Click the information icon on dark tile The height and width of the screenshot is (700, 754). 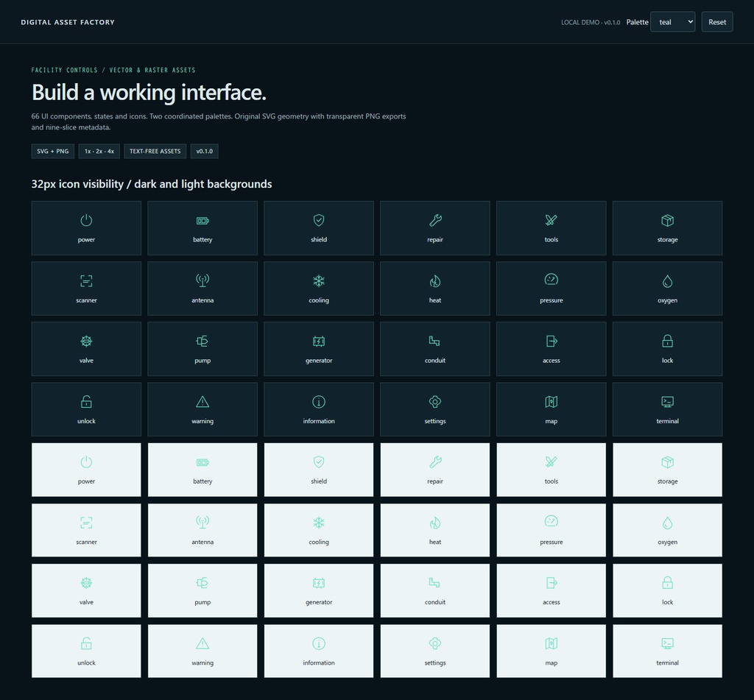[x=319, y=401]
